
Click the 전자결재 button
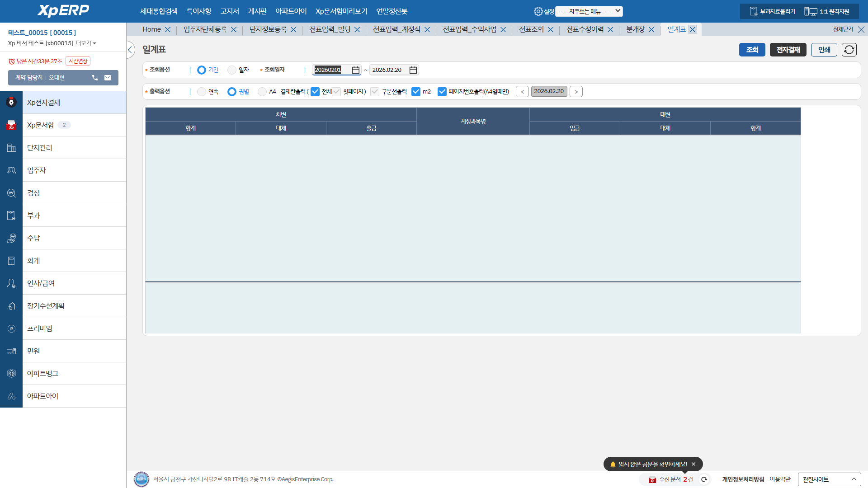point(788,50)
